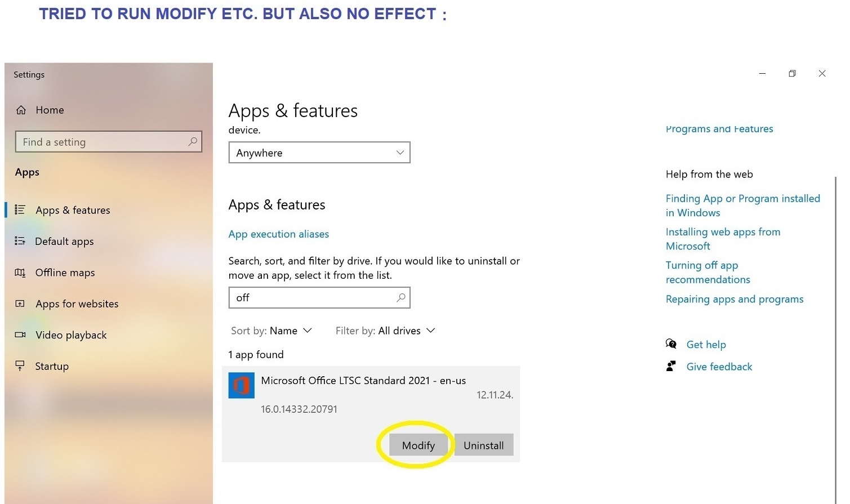Click the Get help chat icon
850x504 pixels.
coord(671,344)
